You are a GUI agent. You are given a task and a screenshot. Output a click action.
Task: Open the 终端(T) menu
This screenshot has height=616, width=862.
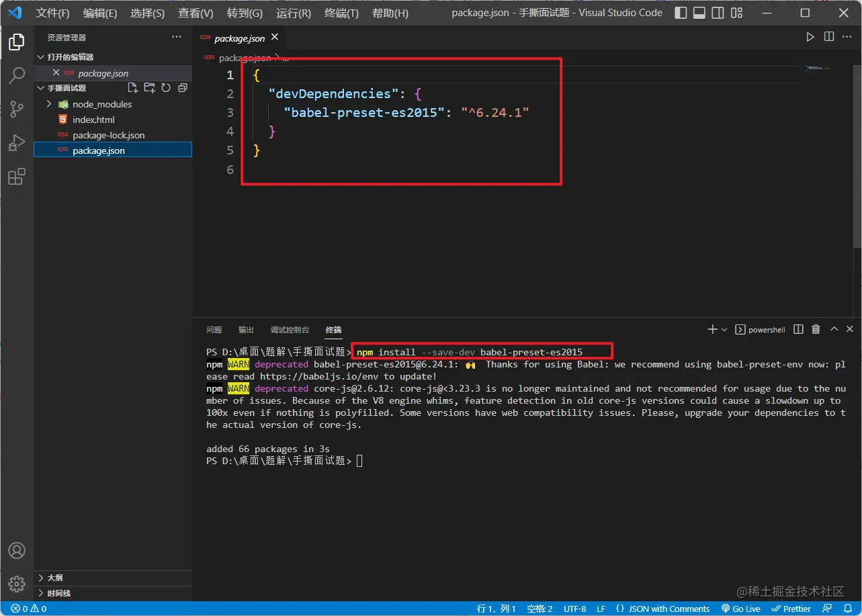[x=341, y=13]
